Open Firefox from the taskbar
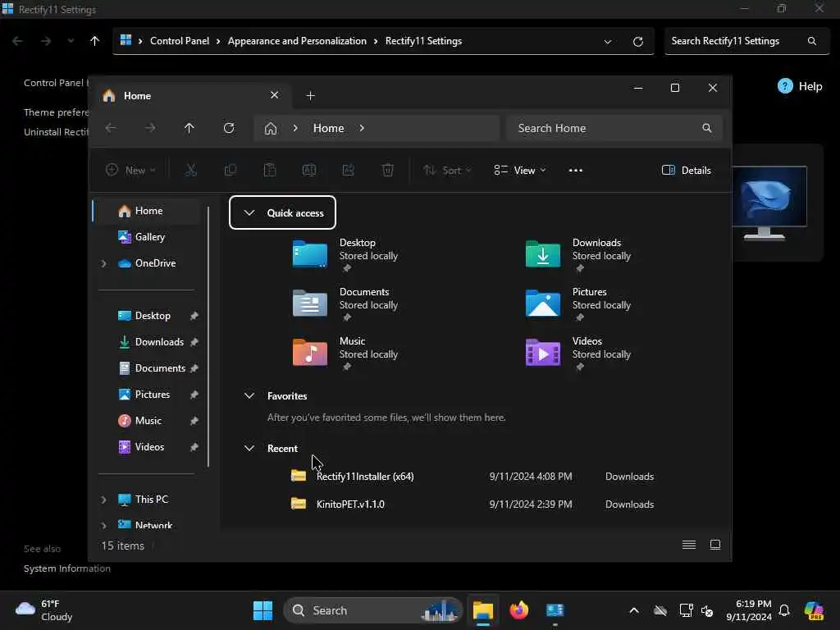The width and height of the screenshot is (840, 630). [518, 610]
